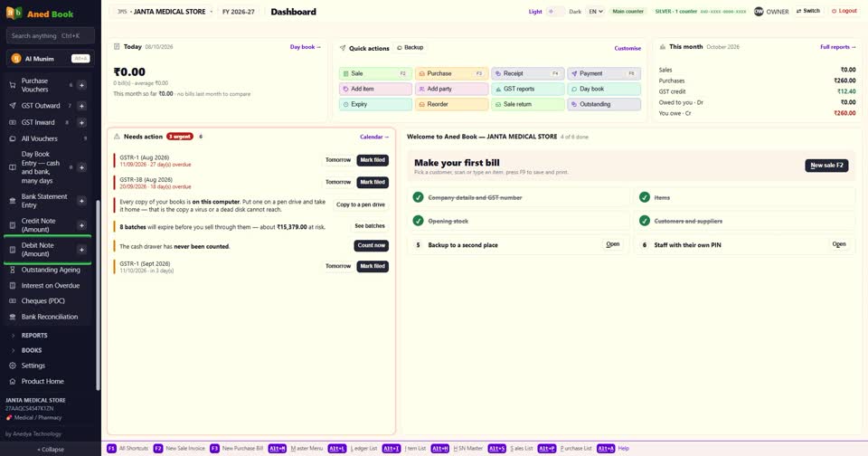Open the Day book link in Today card

(x=305, y=47)
